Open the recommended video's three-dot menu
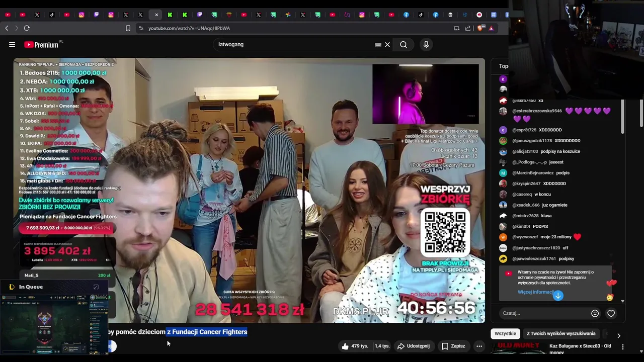The width and height of the screenshot is (644, 362). point(623,346)
